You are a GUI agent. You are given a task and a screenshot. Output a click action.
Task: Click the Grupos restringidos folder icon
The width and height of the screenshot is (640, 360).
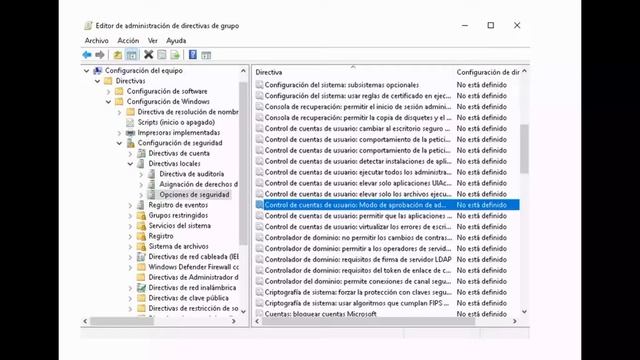click(x=141, y=216)
